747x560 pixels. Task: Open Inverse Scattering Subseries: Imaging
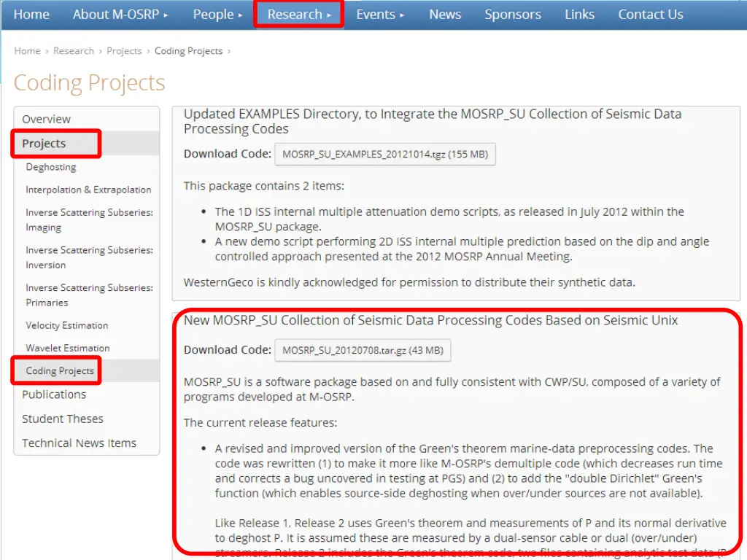89,220
